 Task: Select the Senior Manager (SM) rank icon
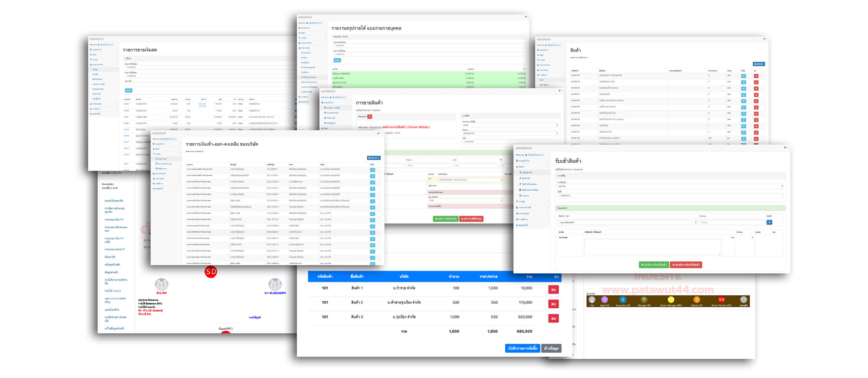(x=671, y=299)
